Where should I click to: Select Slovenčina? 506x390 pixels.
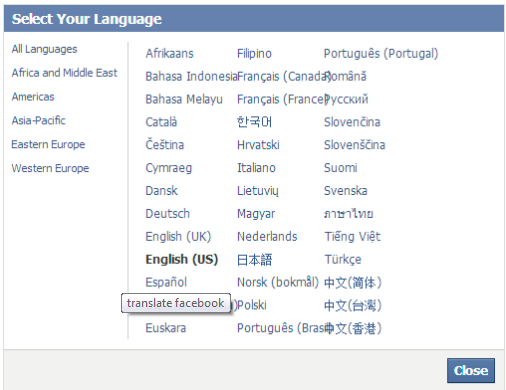click(352, 122)
